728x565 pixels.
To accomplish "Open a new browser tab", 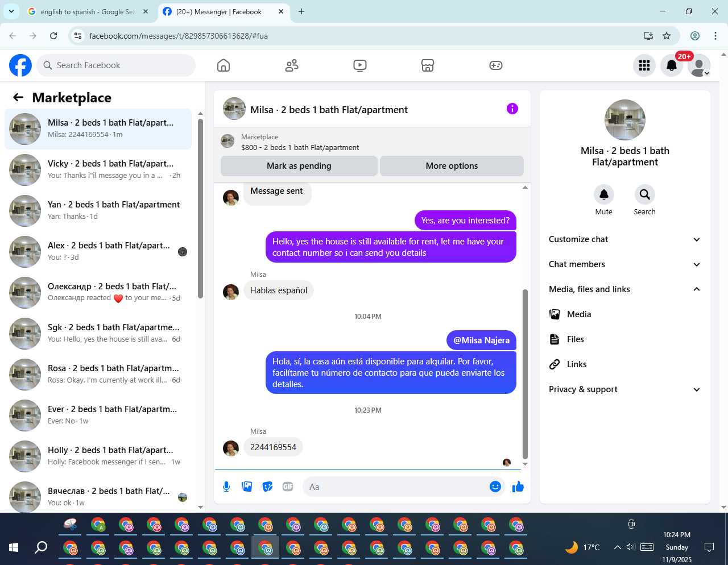I will coord(301,11).
